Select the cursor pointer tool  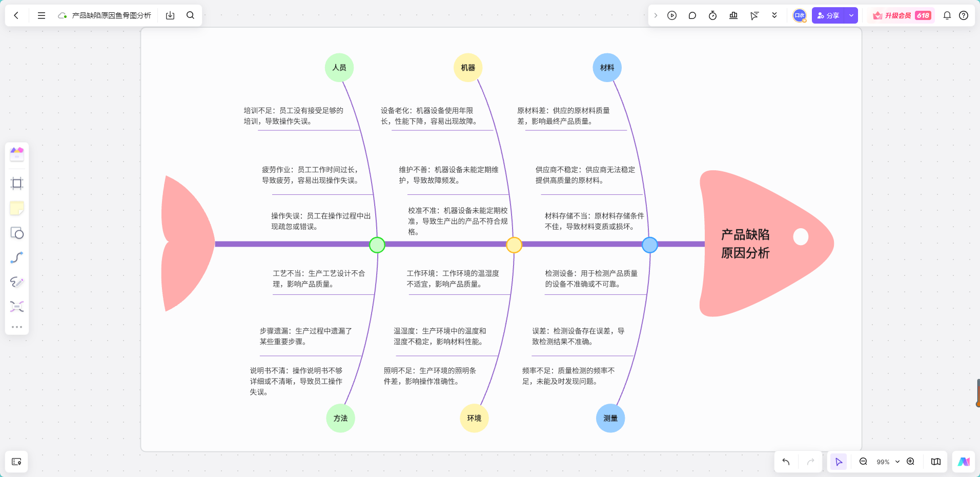pyautogui.click(x=839, y=462)
